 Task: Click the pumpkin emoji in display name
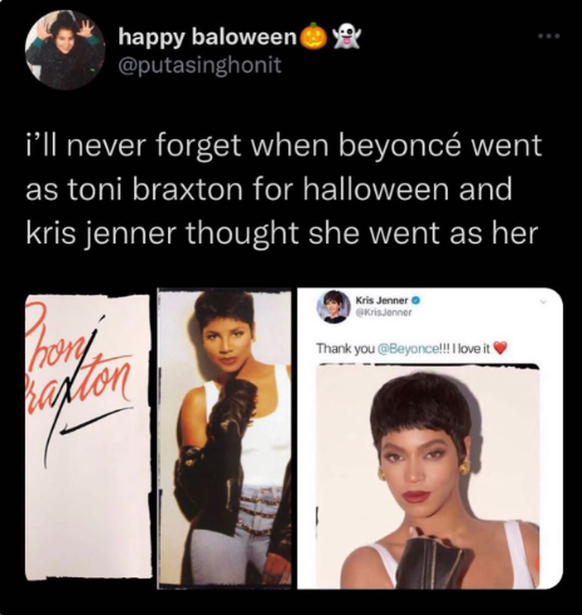click(313, 36)
